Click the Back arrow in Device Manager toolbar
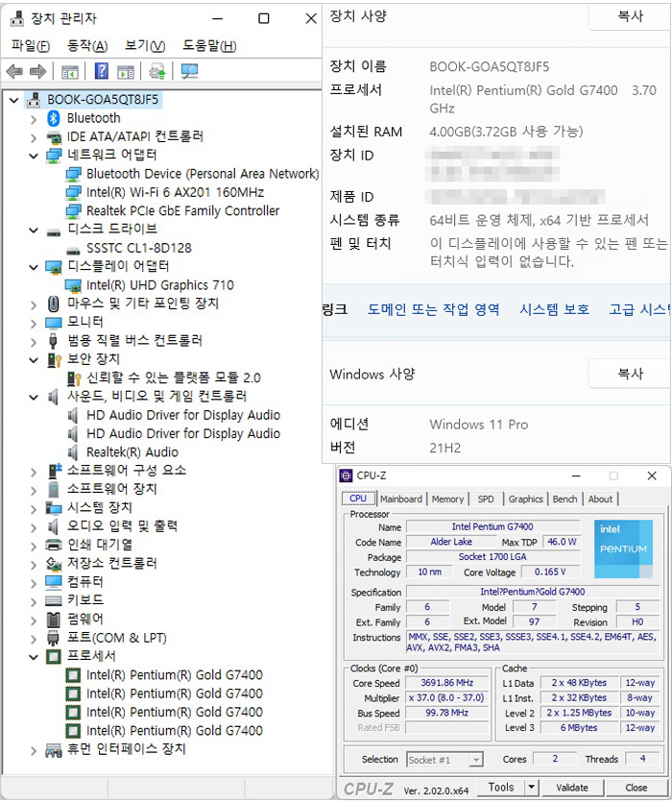672x803 pixels. [x=14, y=71]
